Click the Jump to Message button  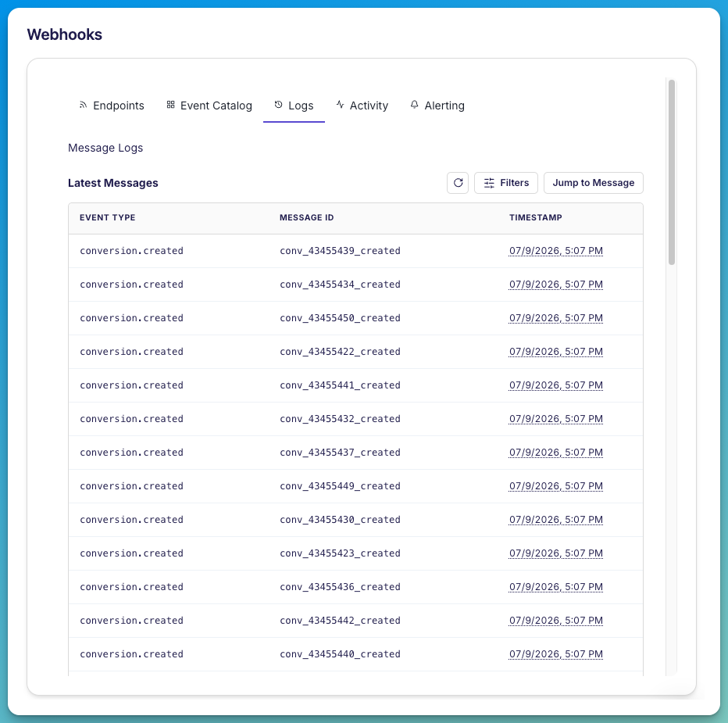click(593, 183)
